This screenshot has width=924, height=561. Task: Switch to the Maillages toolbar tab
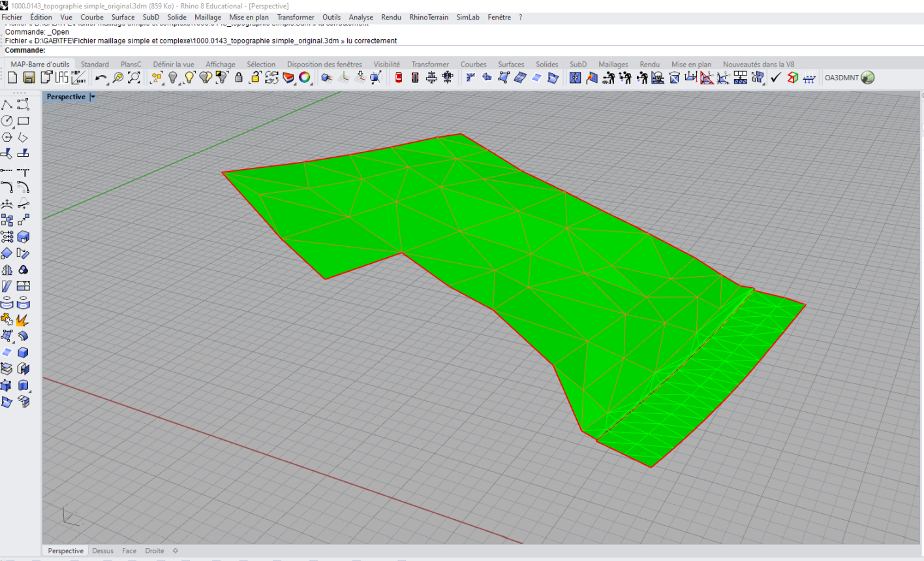(x=613, y=64)
